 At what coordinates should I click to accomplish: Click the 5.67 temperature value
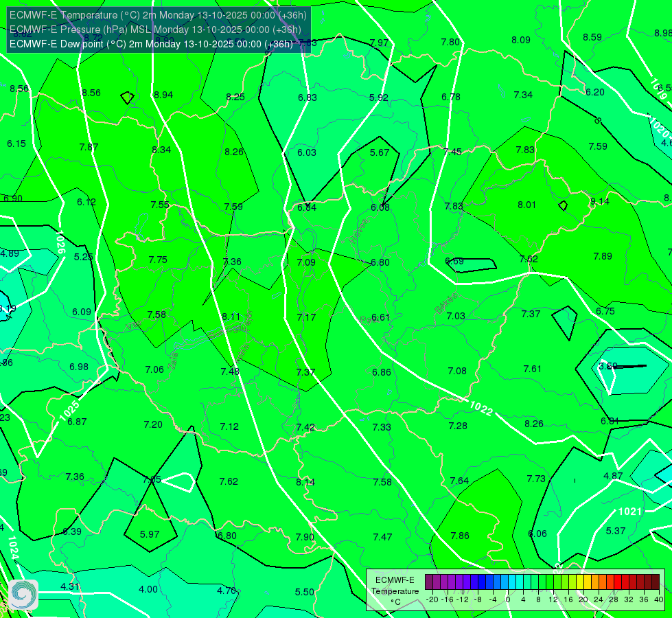[x=380, y=152]
